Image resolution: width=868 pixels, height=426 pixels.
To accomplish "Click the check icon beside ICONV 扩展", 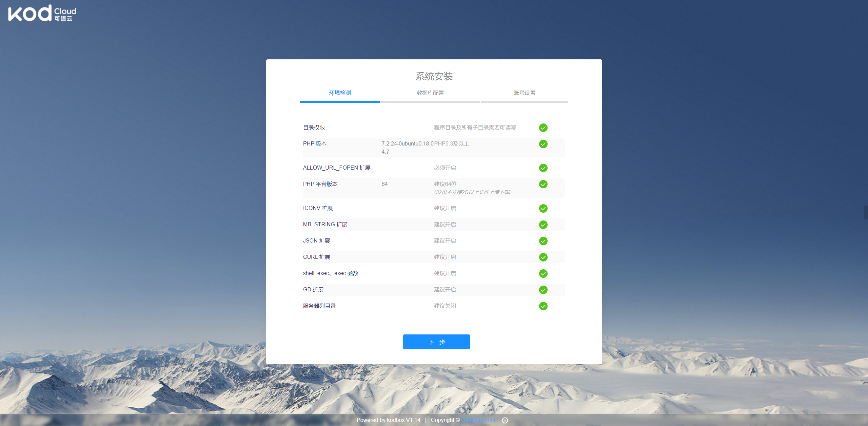I will [x=543, y=208].
